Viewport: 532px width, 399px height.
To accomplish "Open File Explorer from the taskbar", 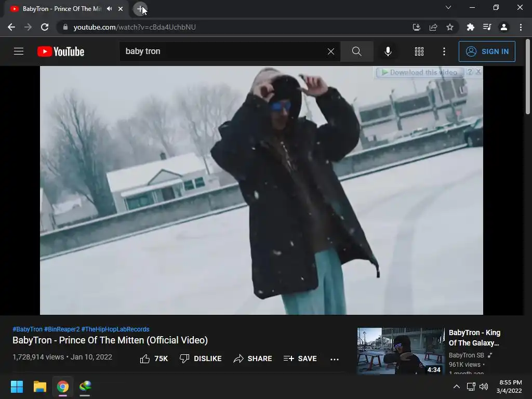I will click(39, 387).
